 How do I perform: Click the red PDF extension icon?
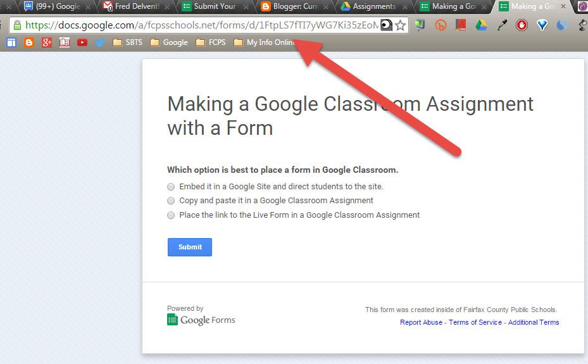point(461,25)
